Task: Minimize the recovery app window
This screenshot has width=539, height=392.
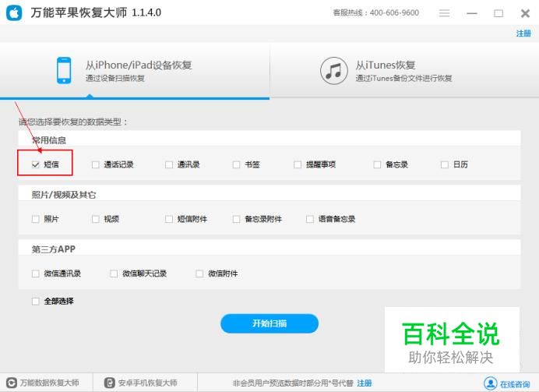Action: tap(472, 13)
